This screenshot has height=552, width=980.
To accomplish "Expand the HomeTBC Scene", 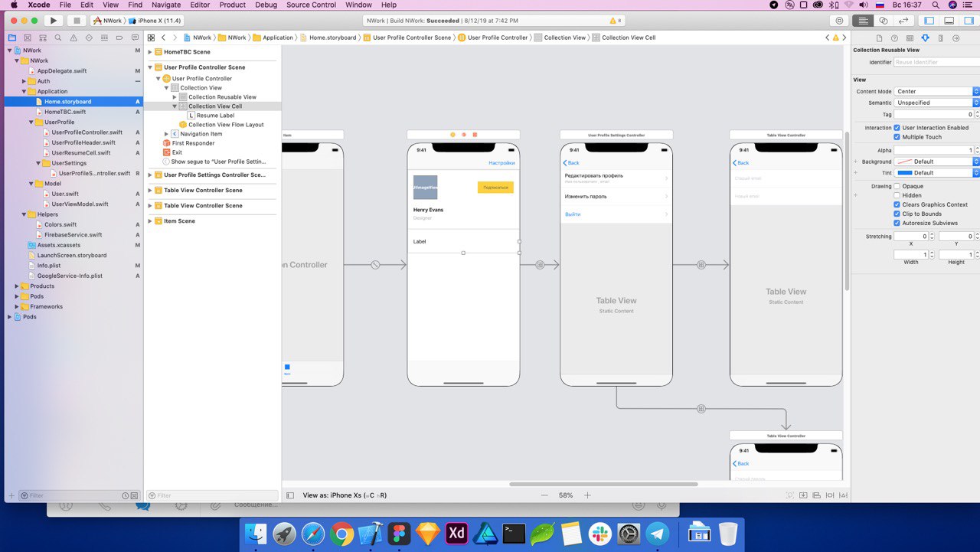I will point(149,52).
